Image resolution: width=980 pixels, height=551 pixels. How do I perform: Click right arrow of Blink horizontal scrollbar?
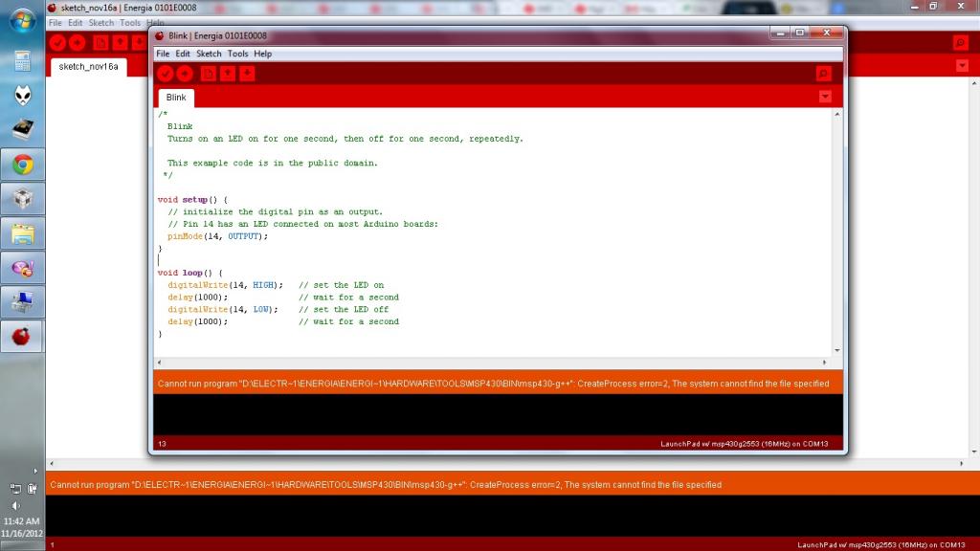click(824, 363)
